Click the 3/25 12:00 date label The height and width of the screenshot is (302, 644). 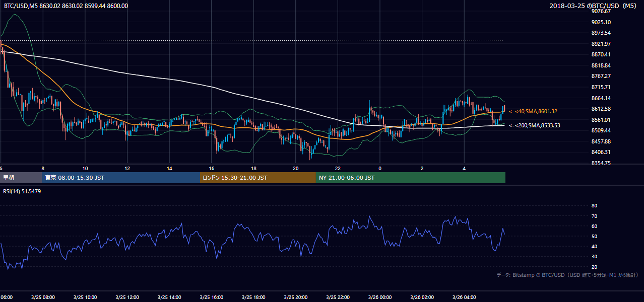click(x=127, y=297)
